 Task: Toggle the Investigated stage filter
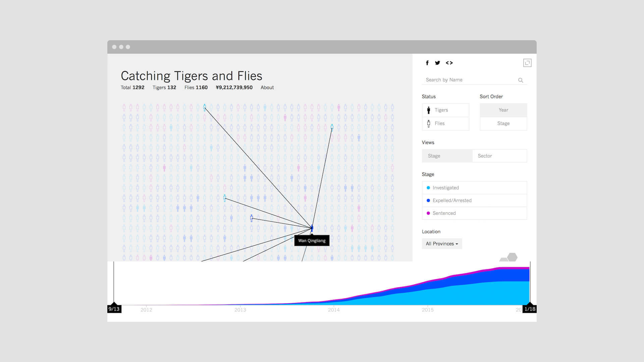coord(474,188)
